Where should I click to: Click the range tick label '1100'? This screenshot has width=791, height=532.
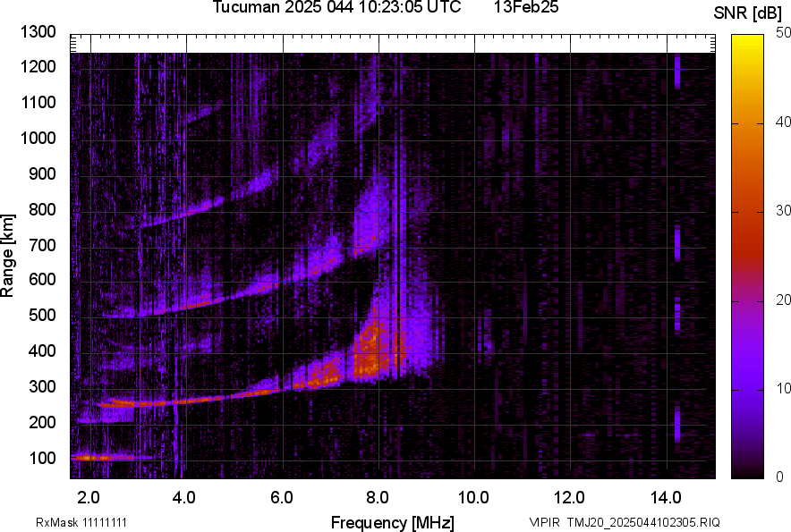point(38,102)
